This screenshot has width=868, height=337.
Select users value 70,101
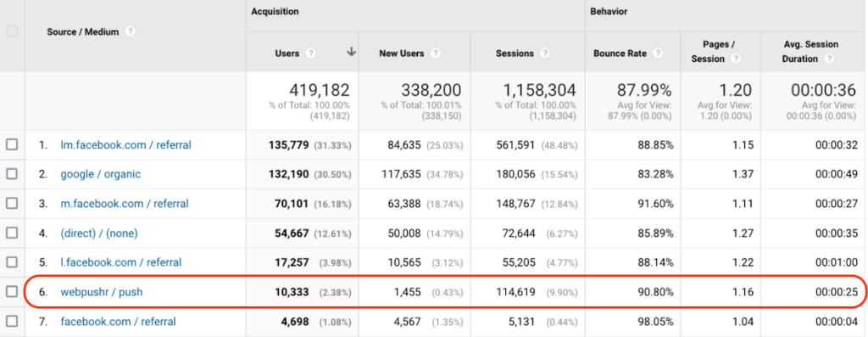click(292, 204)
